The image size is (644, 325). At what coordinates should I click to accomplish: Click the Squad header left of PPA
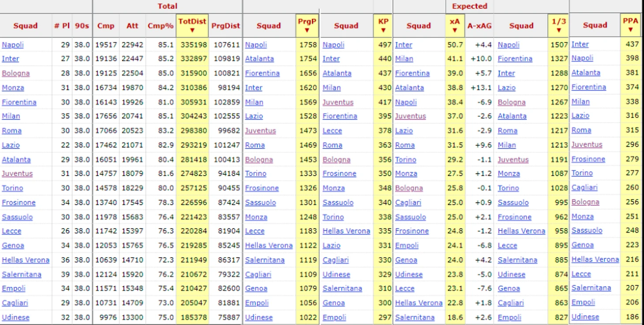(595, 25)
